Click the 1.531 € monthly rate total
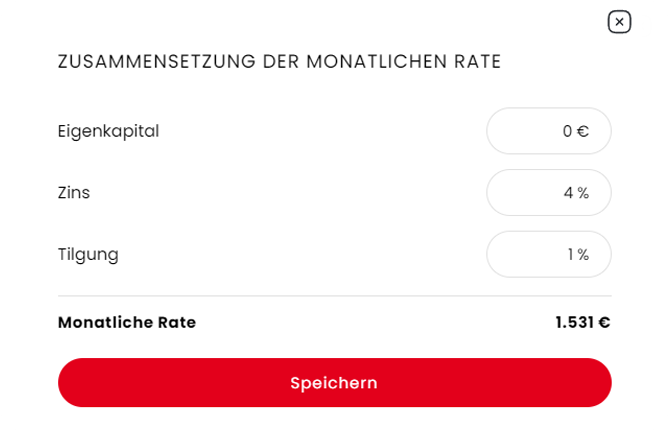669x431 pixels. click(583, 322)
